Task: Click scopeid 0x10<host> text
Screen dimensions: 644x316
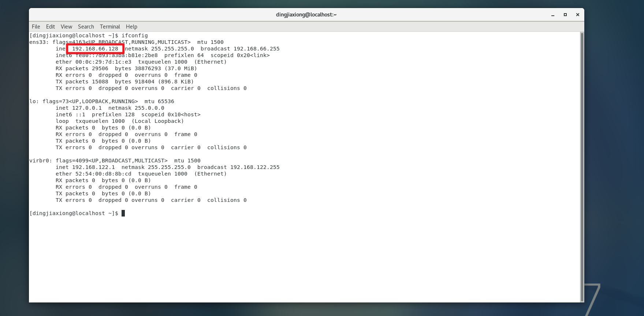Action: click(x=171, y=114)
